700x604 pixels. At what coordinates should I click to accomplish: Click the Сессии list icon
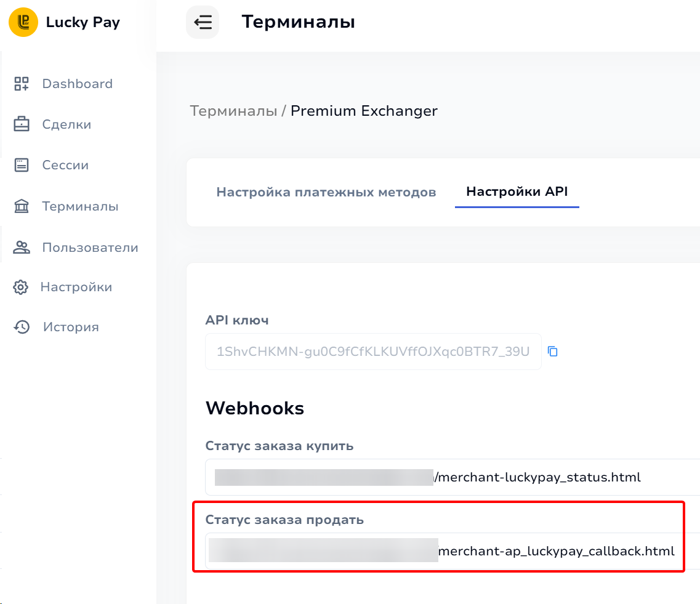point(22,165)
